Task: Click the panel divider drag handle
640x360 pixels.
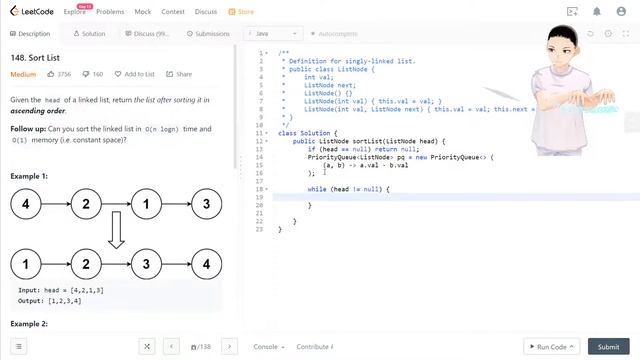Action: click(x=240, y=167)
